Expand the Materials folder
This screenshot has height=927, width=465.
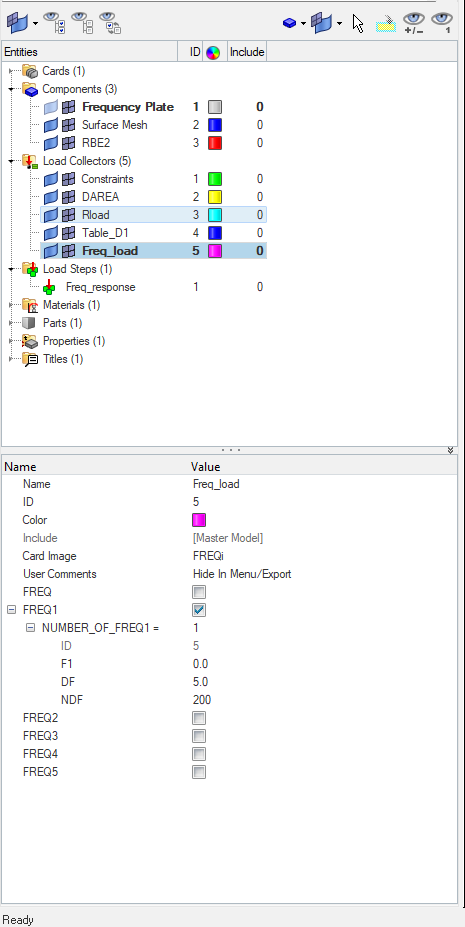click(x=11, y=305)
